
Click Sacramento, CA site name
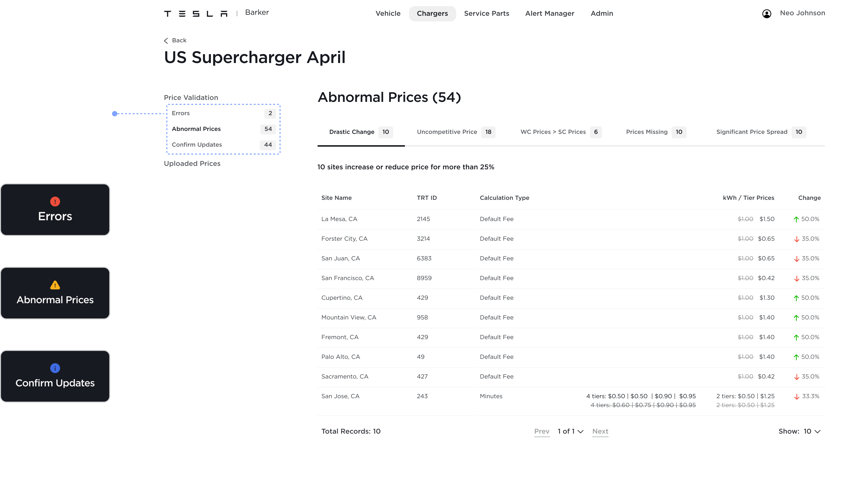coord(345,377)
